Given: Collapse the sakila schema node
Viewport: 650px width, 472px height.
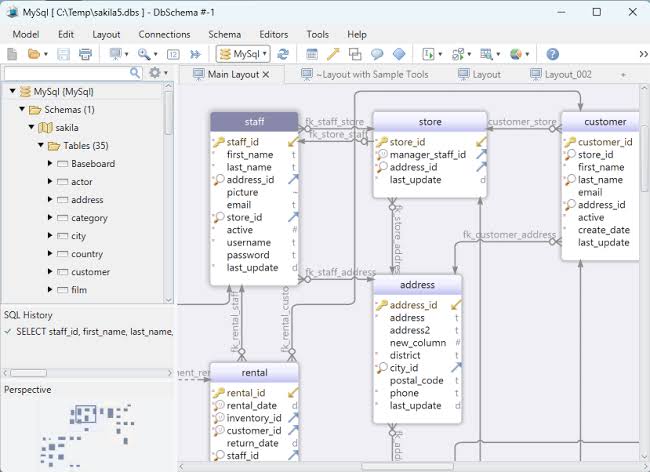Looking at the screenshot, I should click(x=32, y=127).
